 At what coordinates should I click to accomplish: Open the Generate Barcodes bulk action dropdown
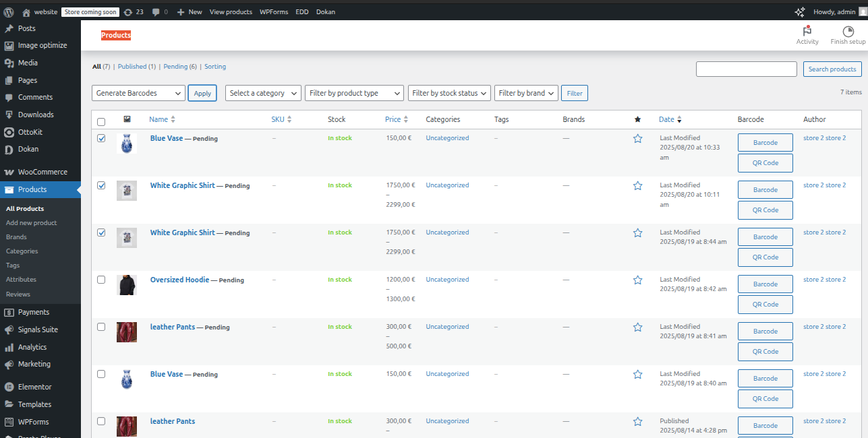coord(138,93)
